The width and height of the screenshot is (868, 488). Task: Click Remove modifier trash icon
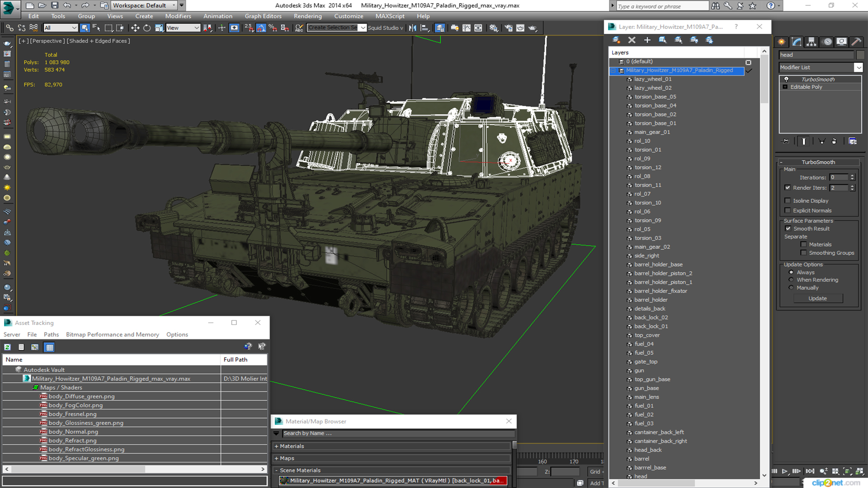(x=834, y=141)
